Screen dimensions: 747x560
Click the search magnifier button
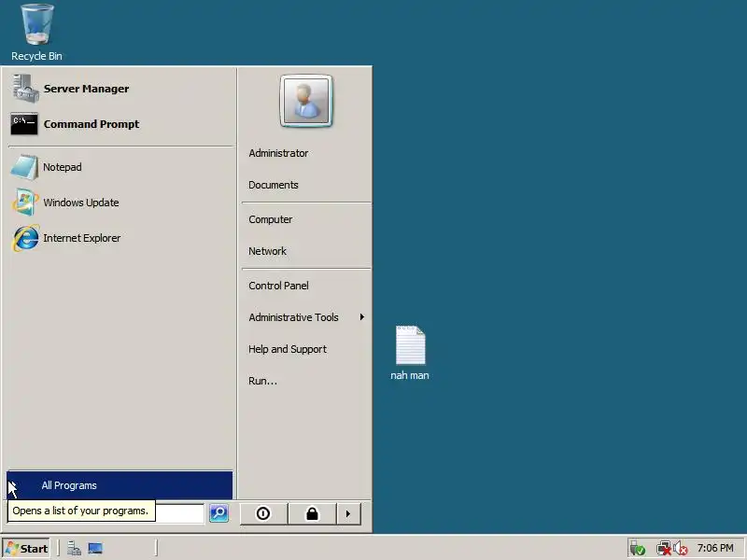[218, 513]
